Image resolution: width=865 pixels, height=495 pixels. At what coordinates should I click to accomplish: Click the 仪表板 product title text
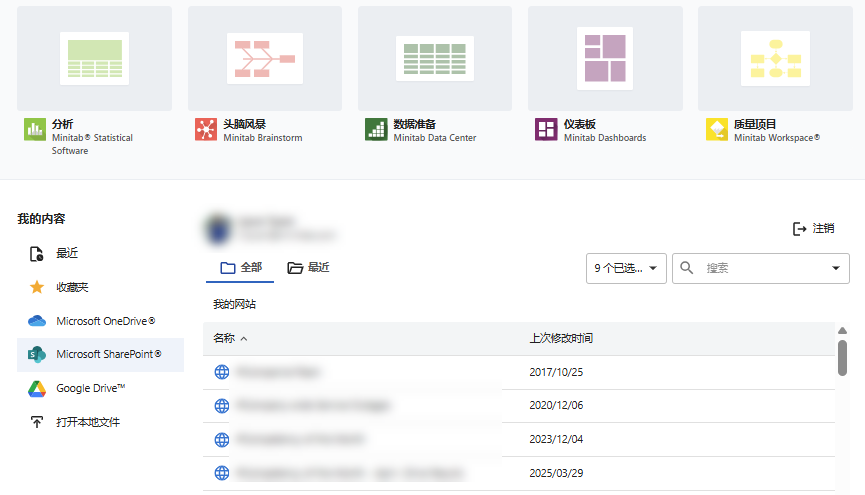(580, 124)
